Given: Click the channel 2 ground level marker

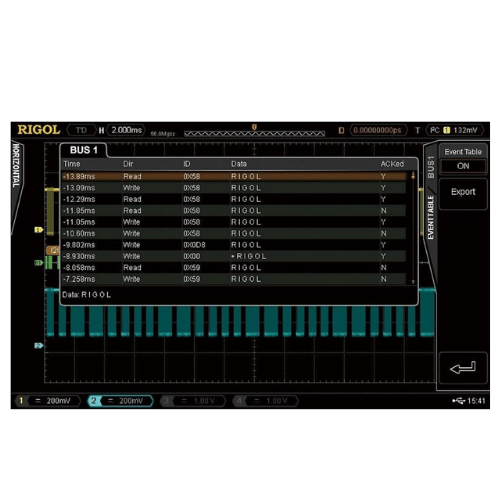Looking at the screenshot, I should pyautogui.click(x=39, y=346).
